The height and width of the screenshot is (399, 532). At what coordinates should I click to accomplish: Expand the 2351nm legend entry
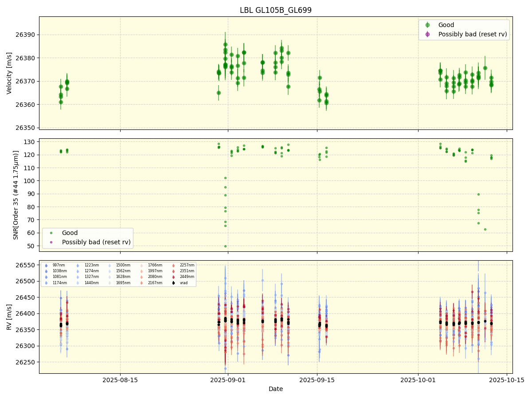click(x=173, y=271)
